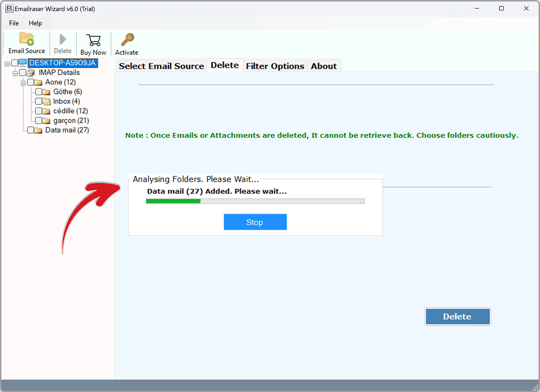540x392 pixels.
Task: Click the 'Data mail (27) Added' status text
Action: pos(217,192)
